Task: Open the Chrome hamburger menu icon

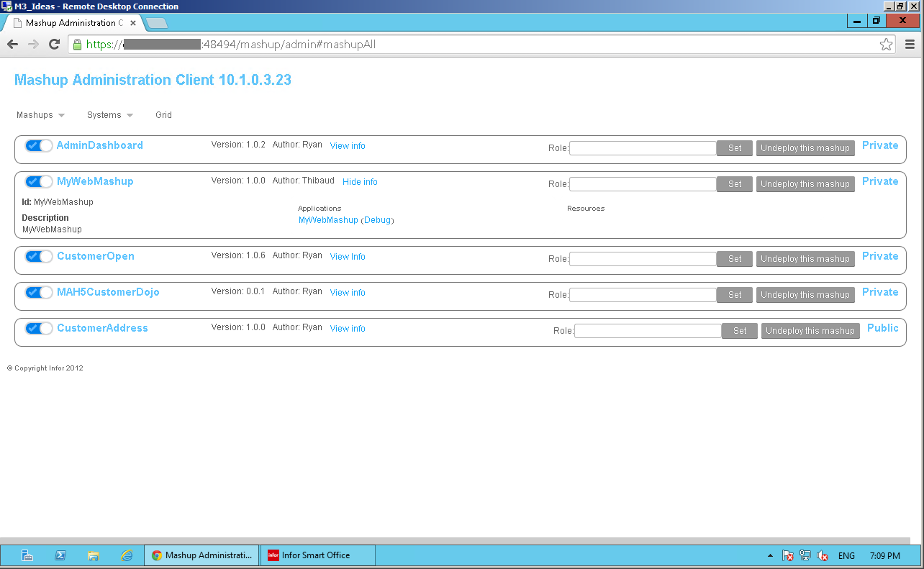Action: [x=910, y=45]
